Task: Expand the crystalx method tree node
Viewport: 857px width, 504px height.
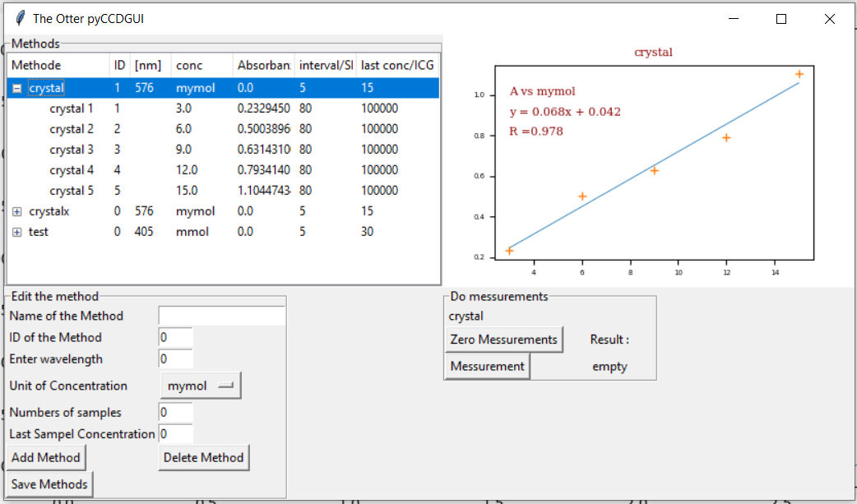Action: pyautogui.click(x=17, y=211)
